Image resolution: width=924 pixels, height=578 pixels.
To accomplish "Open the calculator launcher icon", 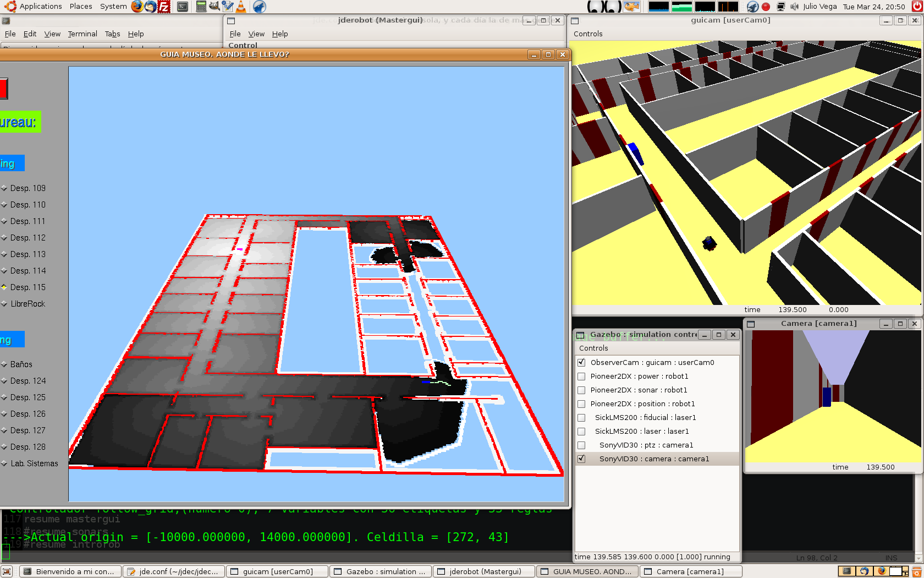I will (x=201, y=7).
